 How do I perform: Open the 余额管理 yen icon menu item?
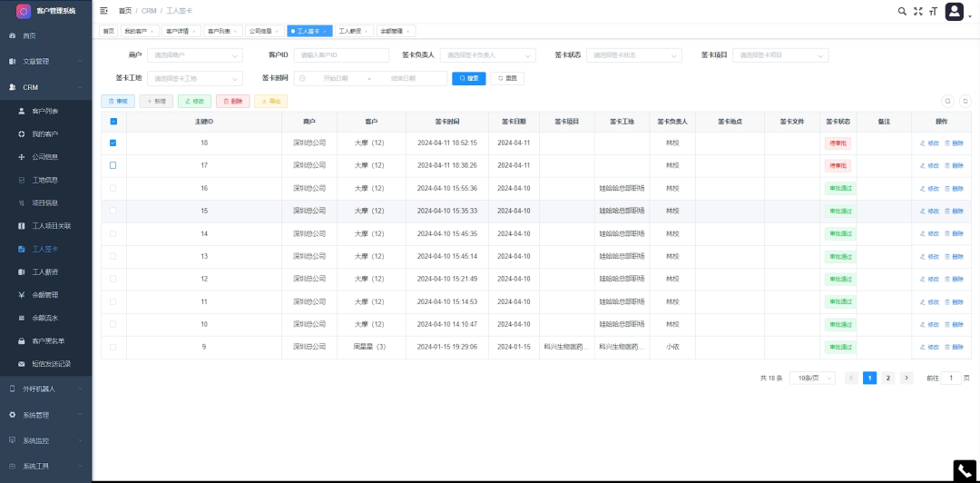(x=44, y=294)
